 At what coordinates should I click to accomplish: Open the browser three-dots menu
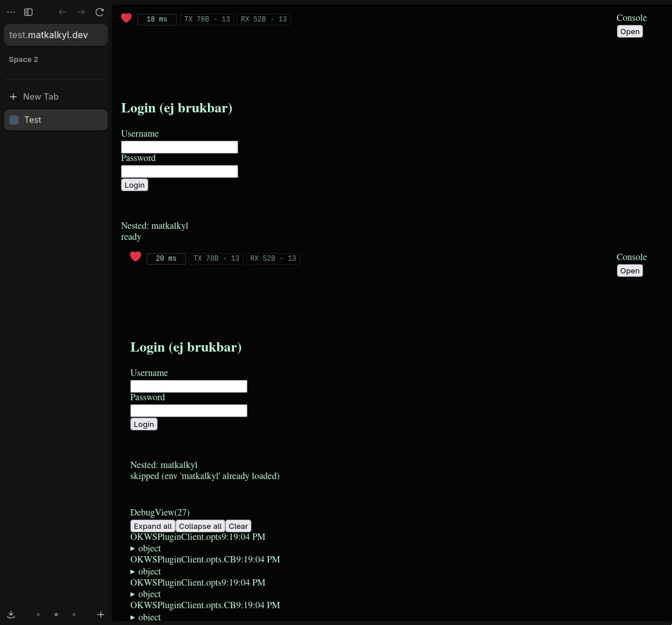point(11,12)
